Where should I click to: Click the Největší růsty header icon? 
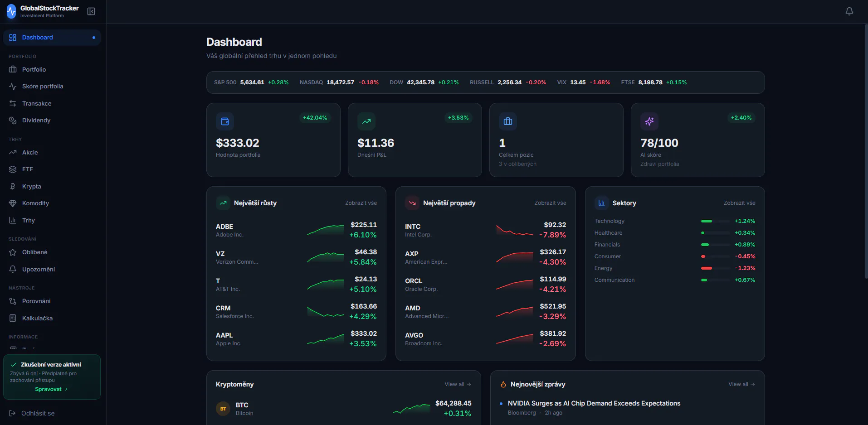(x=223, y=203)
